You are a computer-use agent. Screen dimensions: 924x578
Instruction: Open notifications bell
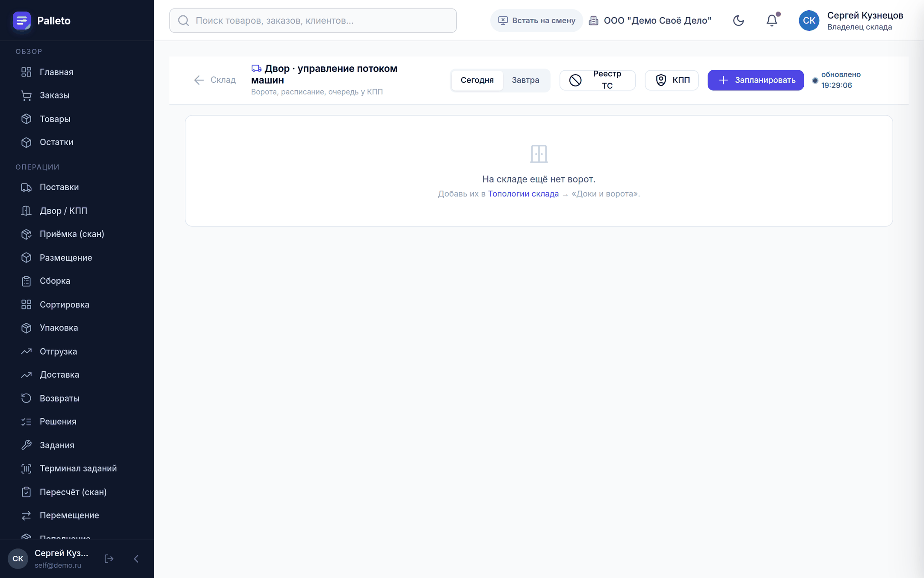tap(772, 21)
